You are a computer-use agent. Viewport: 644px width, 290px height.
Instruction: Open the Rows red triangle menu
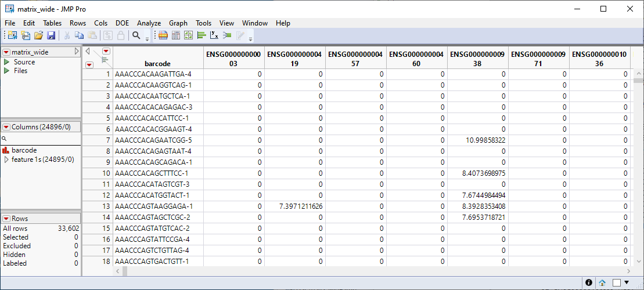[6, 219]
